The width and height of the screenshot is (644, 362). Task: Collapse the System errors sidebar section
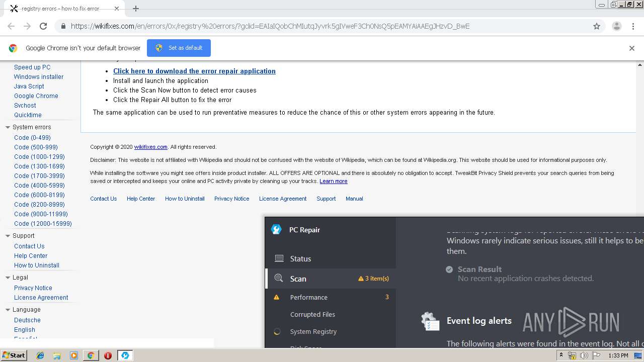pyautogui.click(x=8, y=127)
